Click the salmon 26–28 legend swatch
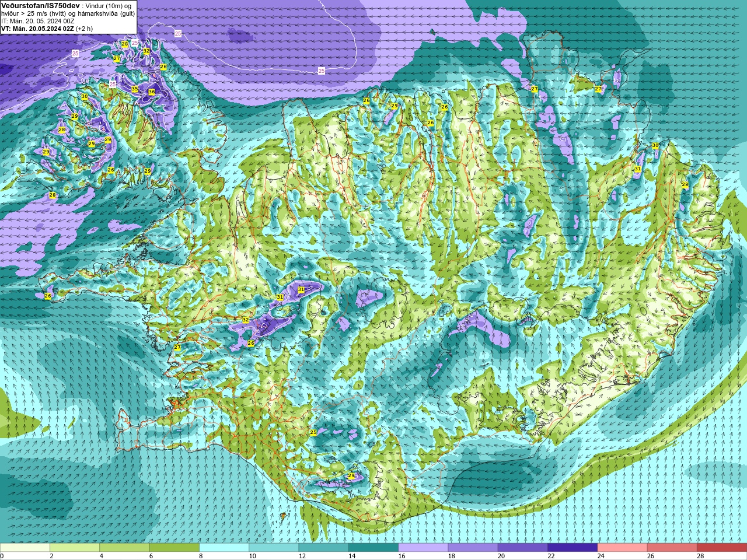This screenshot has height=560, width=747. (x=672, y=547)
